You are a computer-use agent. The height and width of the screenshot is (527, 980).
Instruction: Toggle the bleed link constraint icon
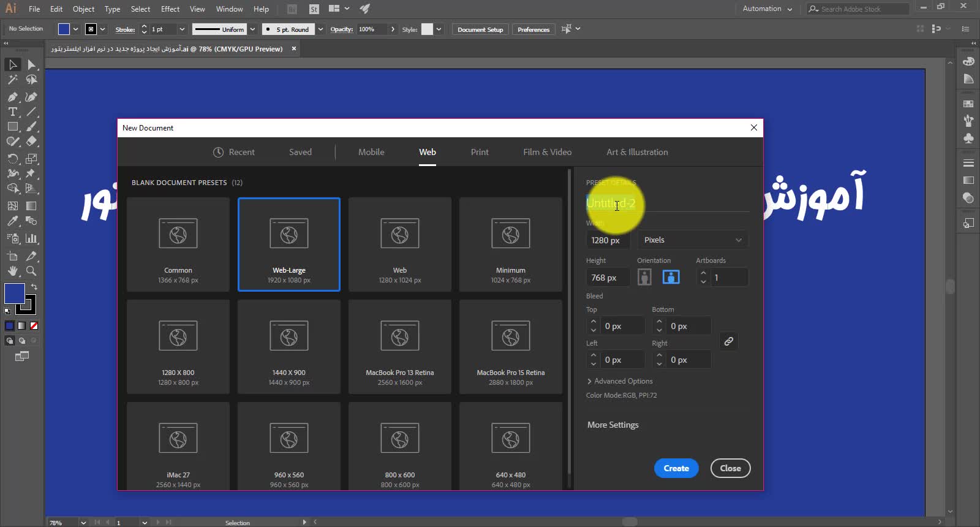coord(728,341)
